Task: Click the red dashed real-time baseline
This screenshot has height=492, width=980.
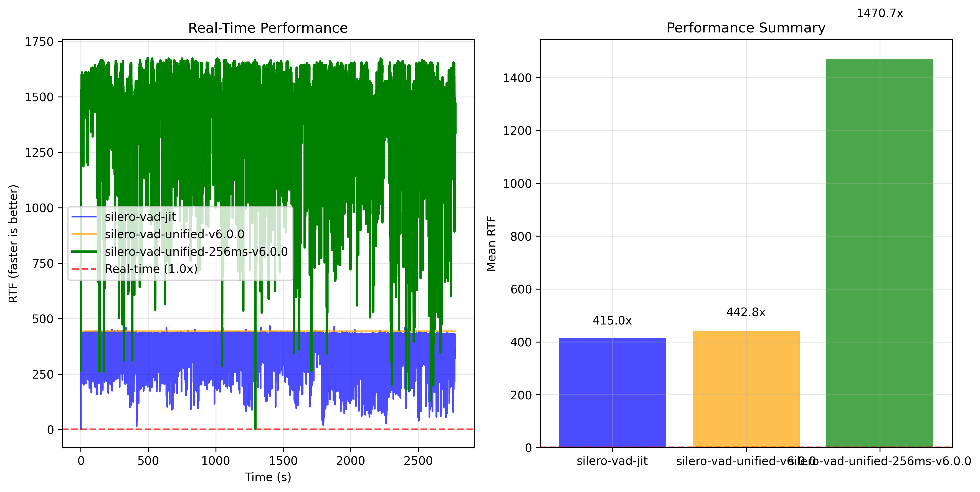Action: click(342, 429)
